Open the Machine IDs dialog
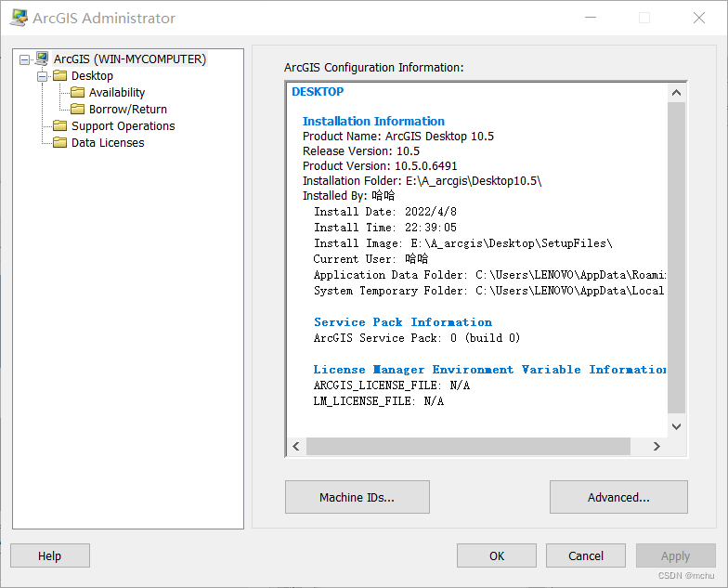Screen dimensions: 728x588 357,497
